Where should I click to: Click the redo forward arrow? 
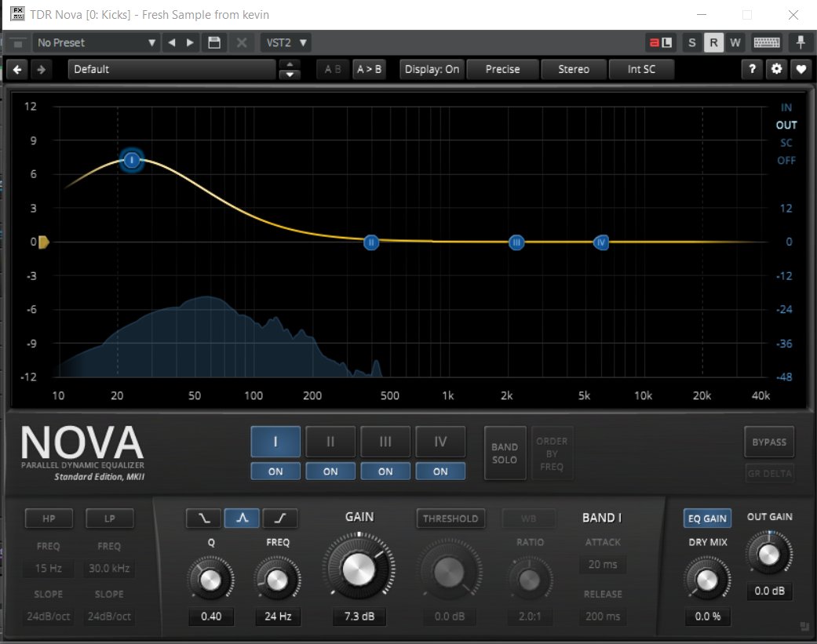pyautogui.click(x=42, y=69)
